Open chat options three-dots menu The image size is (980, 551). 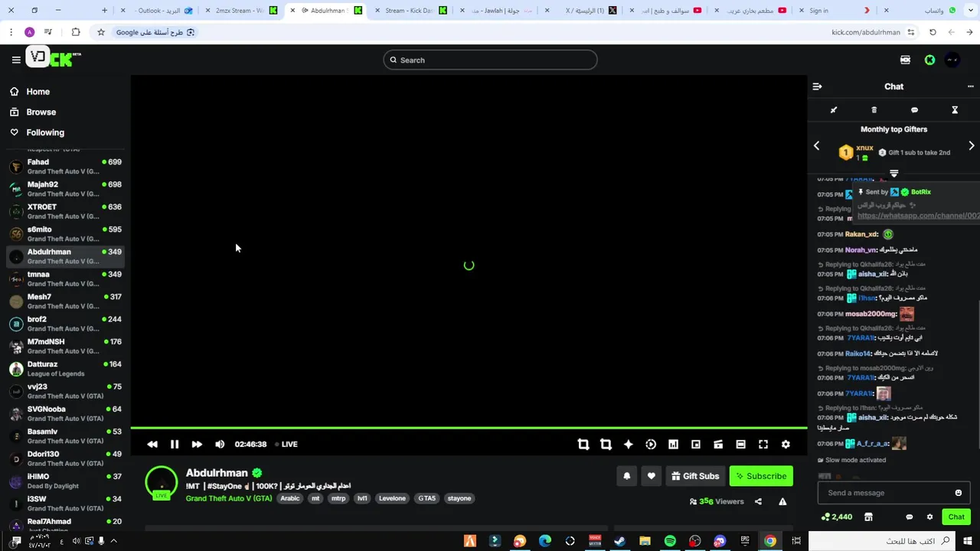(970, 86)
